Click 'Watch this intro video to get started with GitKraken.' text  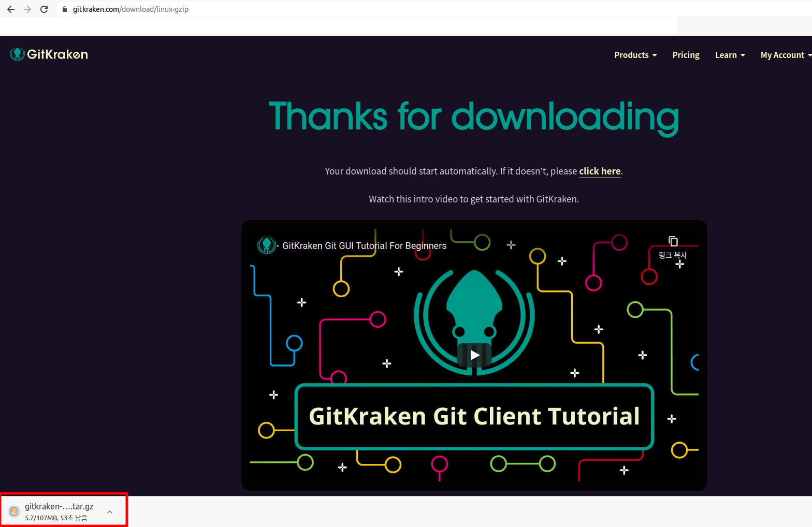474,199
